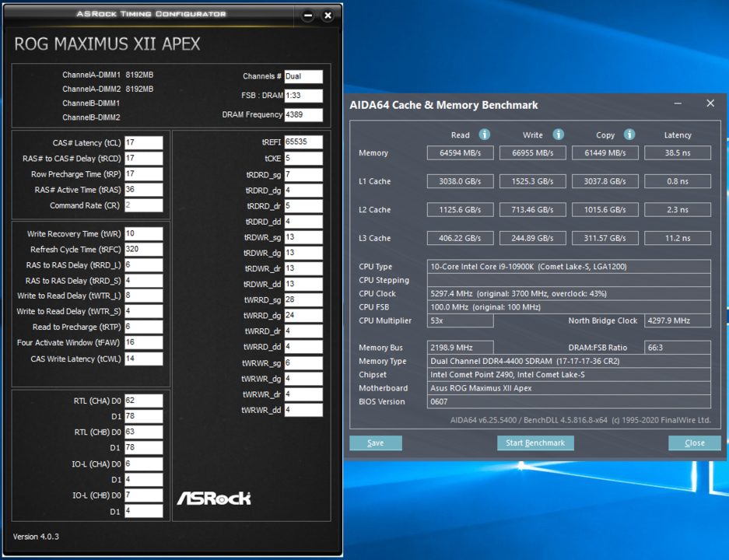This screenshot has width=729, height=560.
Task: Click the Save button in AIDA64
Action: pyautogui.click(x=376, y=443)
